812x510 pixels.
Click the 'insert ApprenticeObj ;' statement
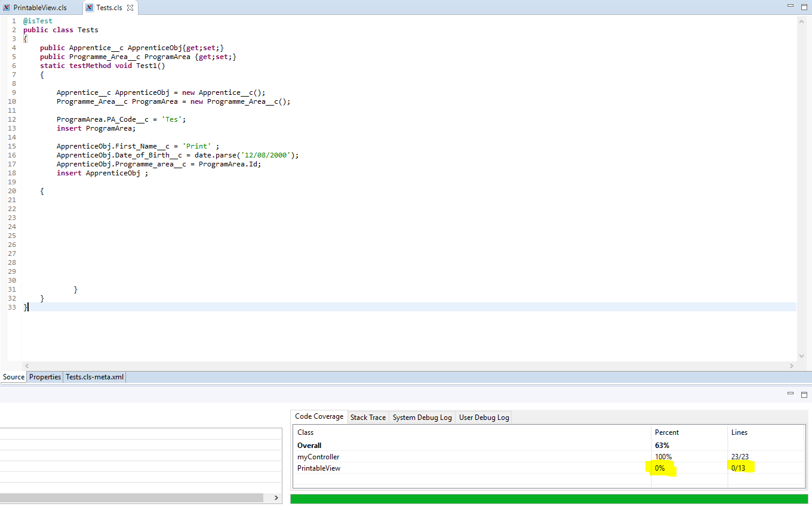click(x=102, y=173)
